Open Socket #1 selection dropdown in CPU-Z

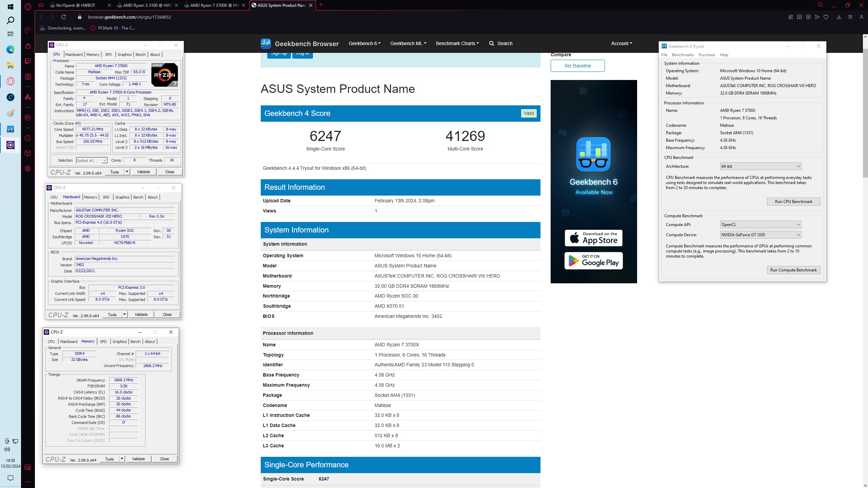click(x=92, y=160)
